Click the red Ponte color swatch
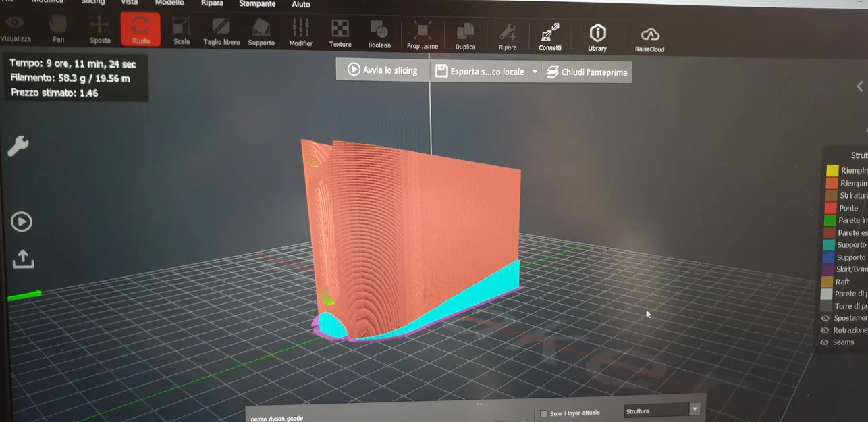868x422 pixels. coord(831,208)
